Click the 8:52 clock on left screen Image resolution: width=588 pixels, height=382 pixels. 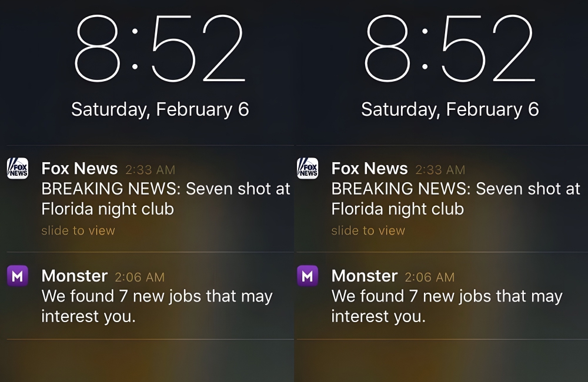[159, 49]
